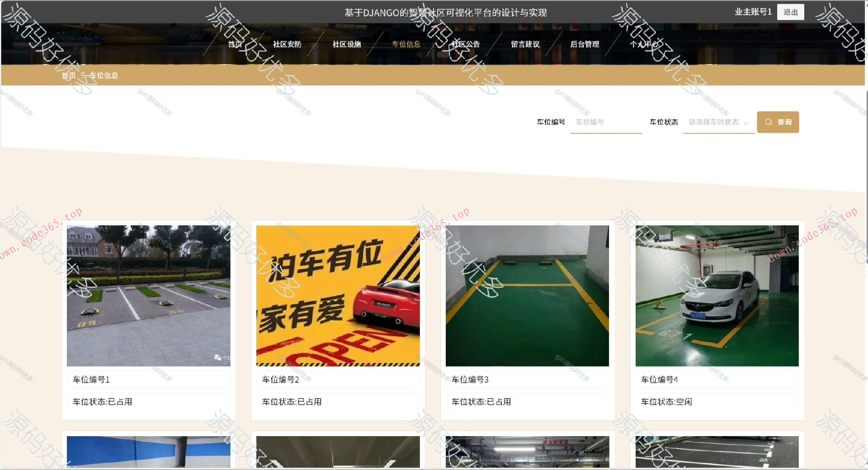Select the 车位信息 navigation tab

tap(406, 44)
